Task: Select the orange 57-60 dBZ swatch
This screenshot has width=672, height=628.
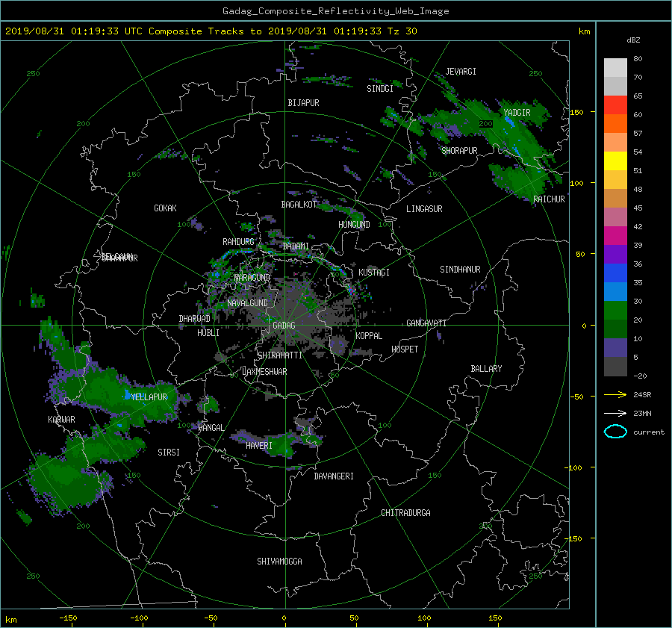Action: [615, 123]
